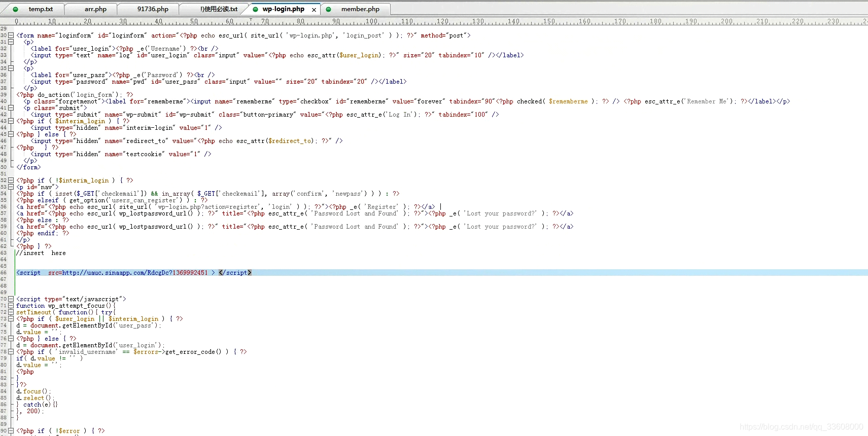
Task: Click 'Lost your password?' text on line 57
Action: tap(501, 213)
